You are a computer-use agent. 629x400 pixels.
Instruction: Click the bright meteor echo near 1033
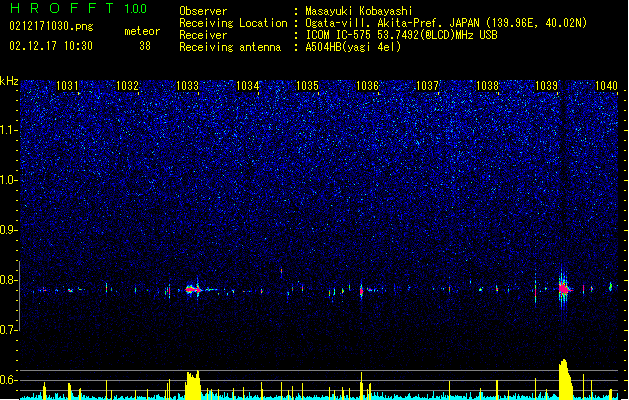coord(193,289)
